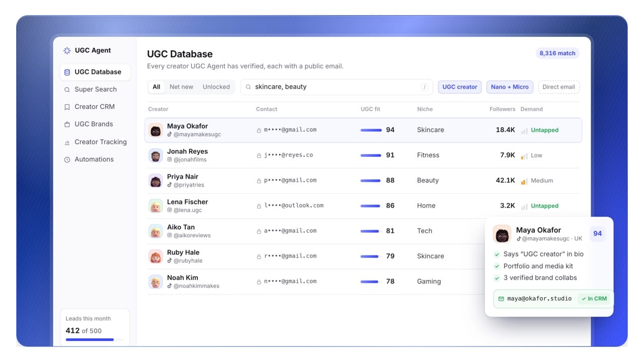Sort by the Creator column header

tap(158, 109)
